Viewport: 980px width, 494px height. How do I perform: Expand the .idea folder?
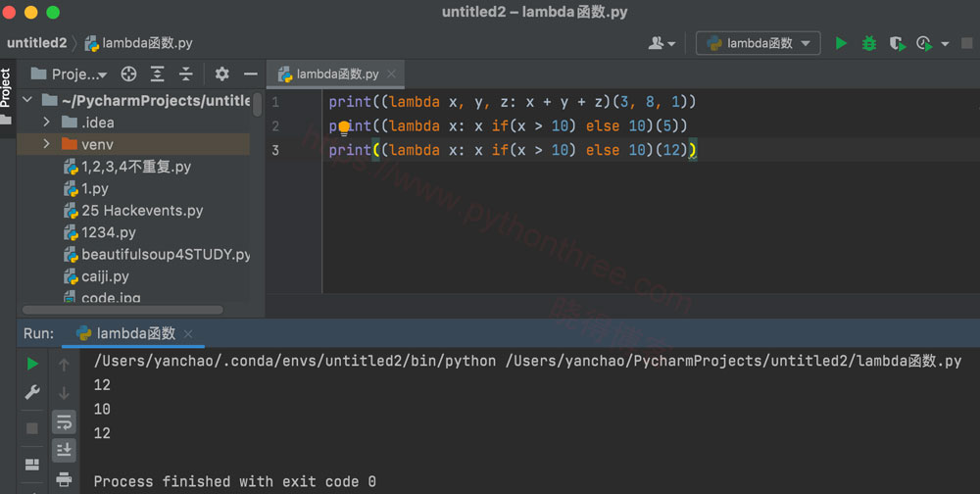pos(46,122)
